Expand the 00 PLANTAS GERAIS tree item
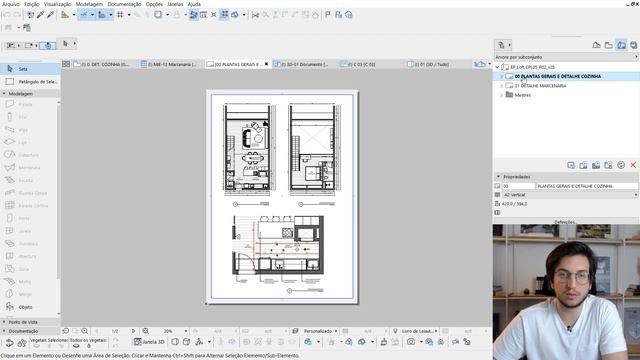Screen dimensions: 640x360 502,76
